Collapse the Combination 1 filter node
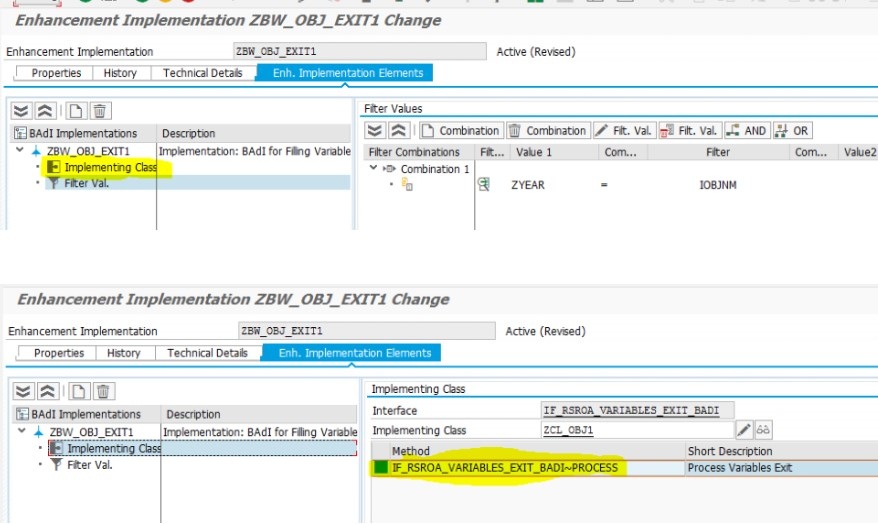The image size is (878, 524). click(x=373, y=168)
